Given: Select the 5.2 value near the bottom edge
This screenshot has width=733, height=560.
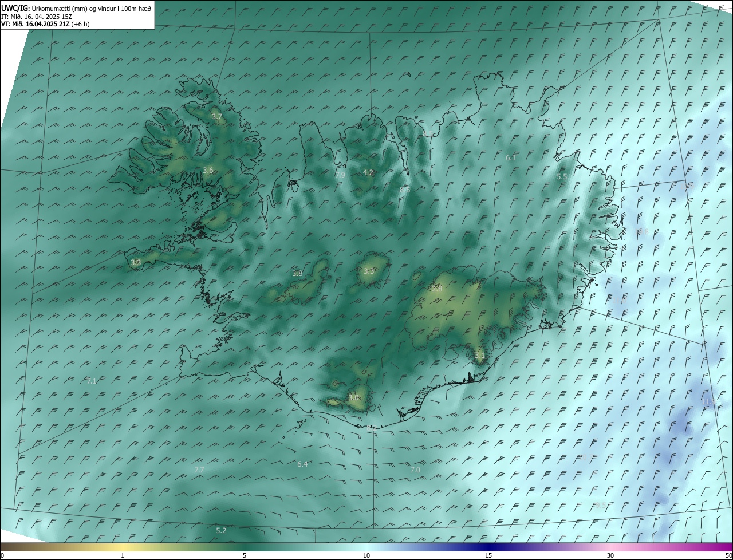Looking at the screenshot, I should click(221, 531).
